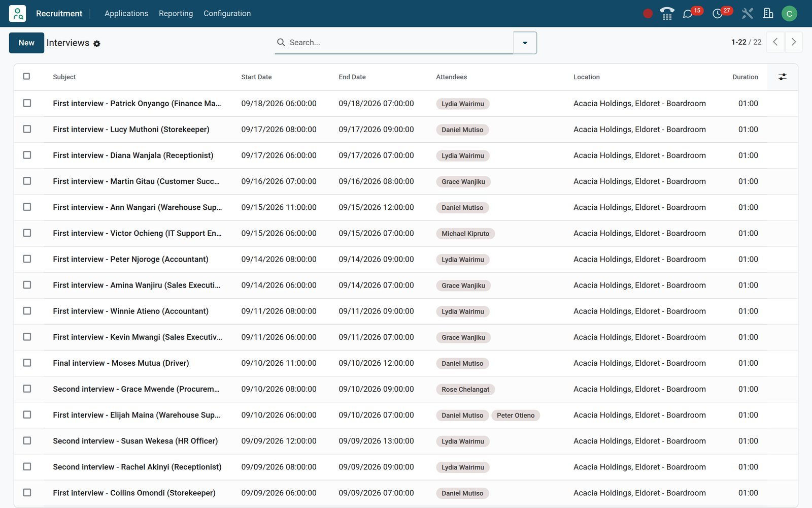Select the Moses Mutua row checkbox
Viewport: 812px width, 508px height.
point(27,363)
